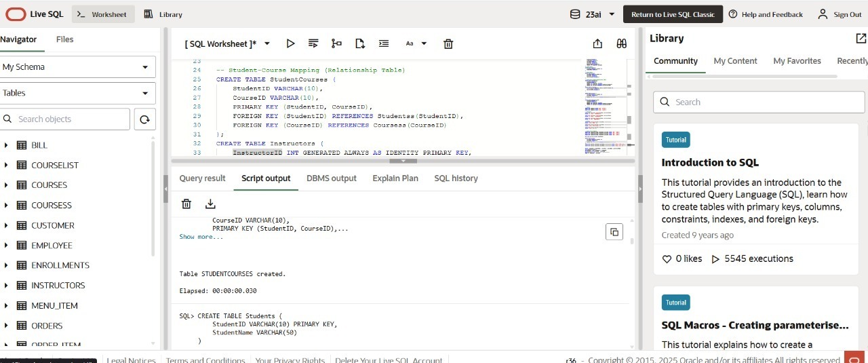The width and height of the screenshot is (868, 363).
Task: Download the script output
Action: [x=210, y=204]
